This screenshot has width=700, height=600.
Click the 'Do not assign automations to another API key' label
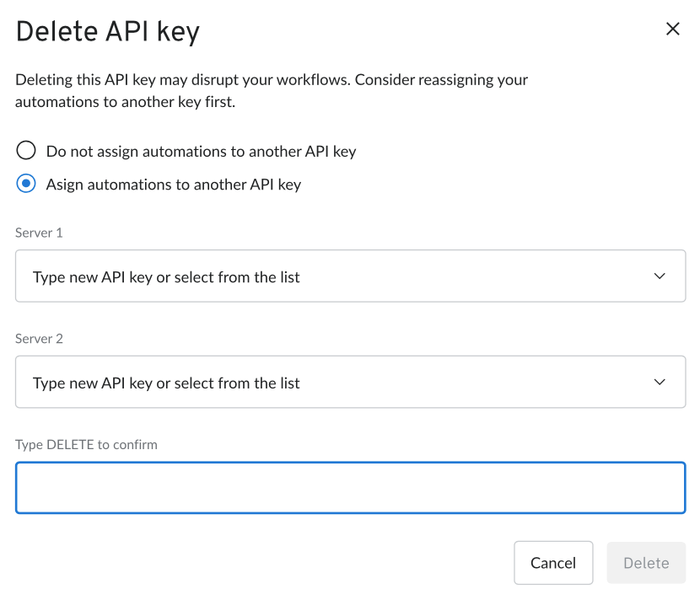click(201, 151)
